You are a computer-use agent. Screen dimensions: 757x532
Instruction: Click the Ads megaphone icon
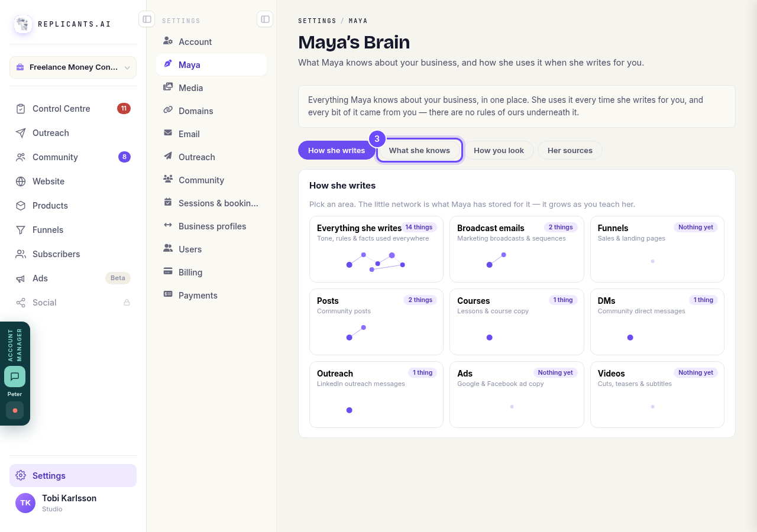coord(21,278)
